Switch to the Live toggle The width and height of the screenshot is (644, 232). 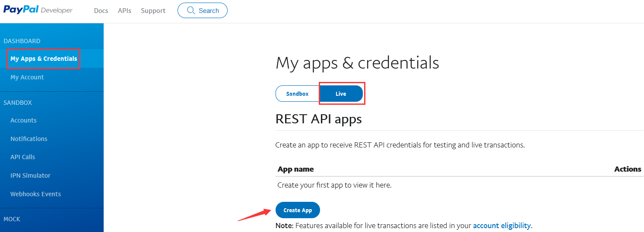coord(341,94)
